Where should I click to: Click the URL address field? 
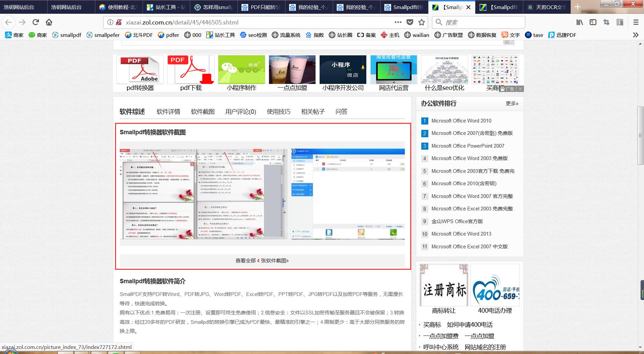(258, 22)
